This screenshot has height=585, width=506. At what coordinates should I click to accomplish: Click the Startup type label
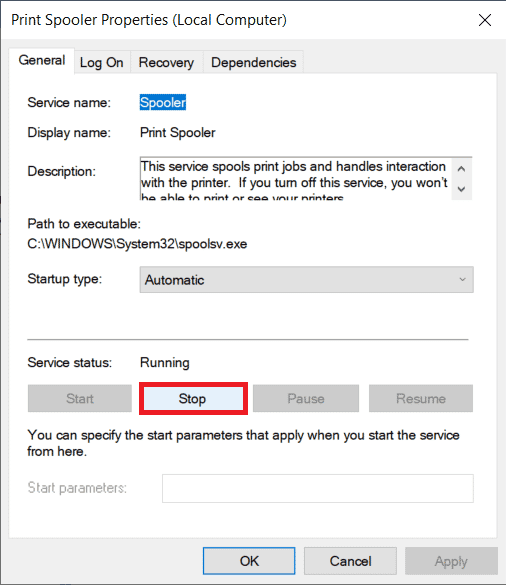[x=65, y=279]
